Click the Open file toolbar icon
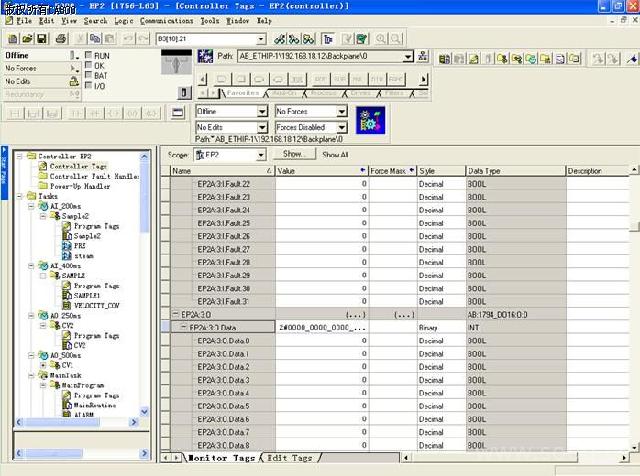This screenshot has height=476, width=640. tap(26, 38)
